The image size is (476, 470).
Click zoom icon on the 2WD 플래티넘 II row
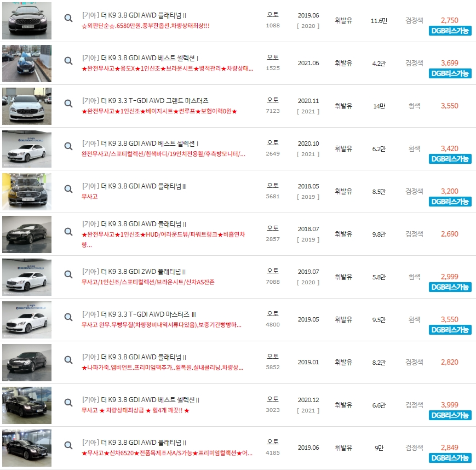point(68,274)
